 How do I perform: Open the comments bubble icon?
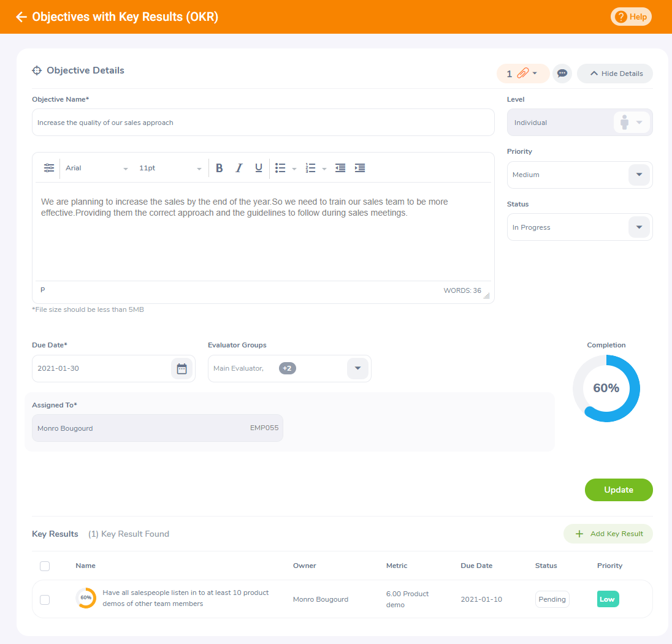[x=562, y=73]
